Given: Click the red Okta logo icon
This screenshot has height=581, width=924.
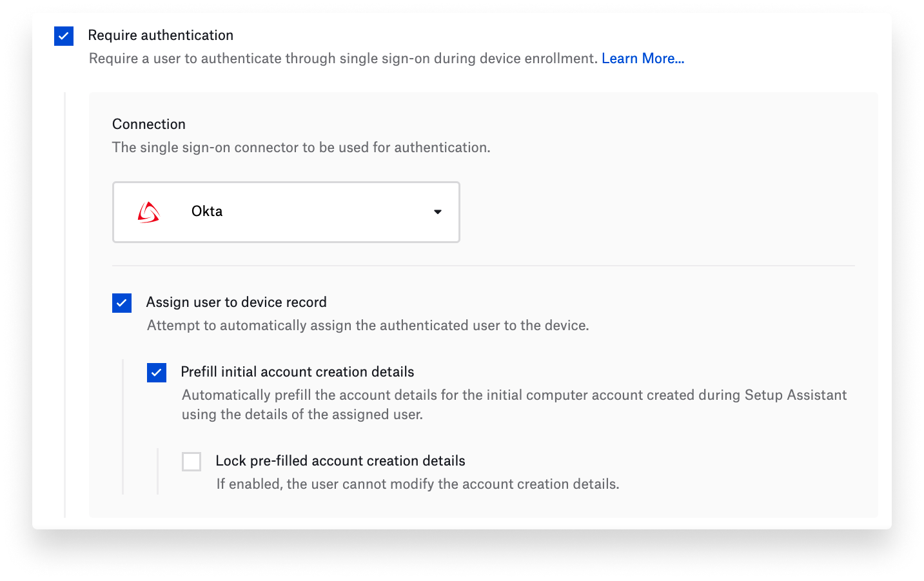Looking at the screenshot, I should (x=148, y=212).
